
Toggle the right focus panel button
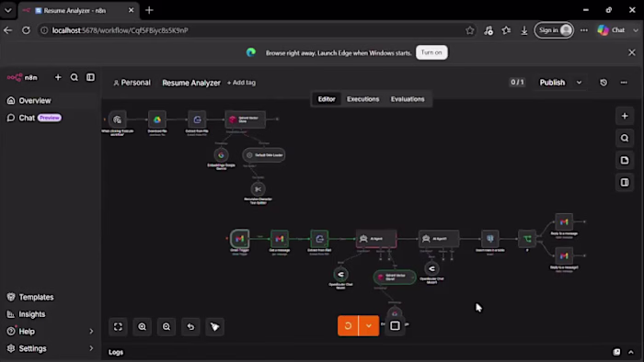coord(625,183)
